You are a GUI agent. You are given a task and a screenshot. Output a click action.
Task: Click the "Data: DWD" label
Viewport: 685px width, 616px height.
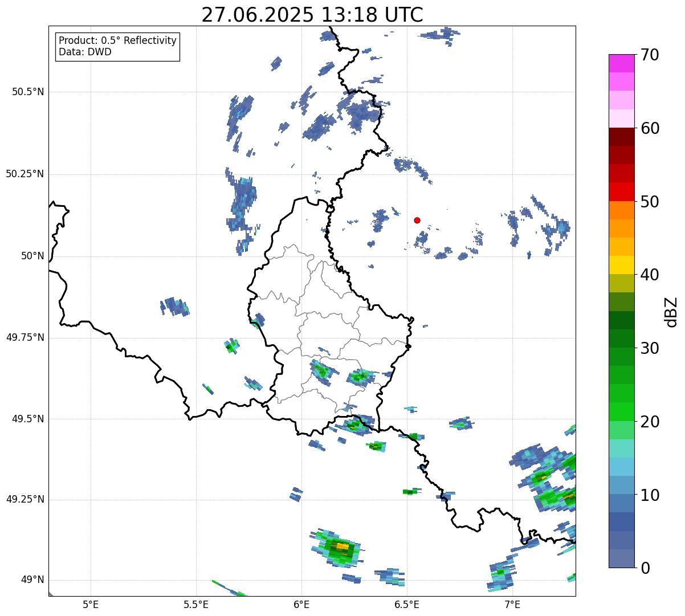(x=85, y=52)
